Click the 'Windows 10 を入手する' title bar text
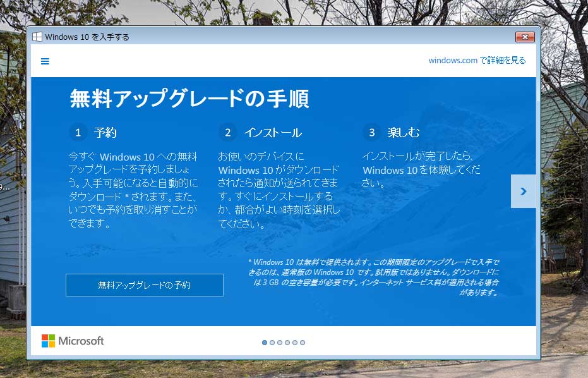The height and width of the screenshot is (378, 588). [x=87, y=37]
